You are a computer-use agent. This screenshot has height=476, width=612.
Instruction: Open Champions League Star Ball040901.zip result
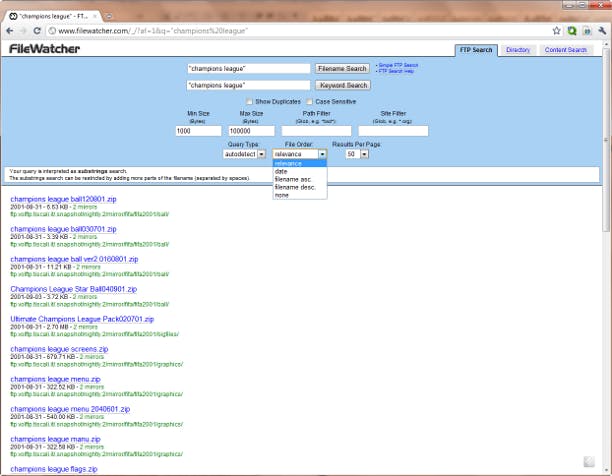coord(73,289)
